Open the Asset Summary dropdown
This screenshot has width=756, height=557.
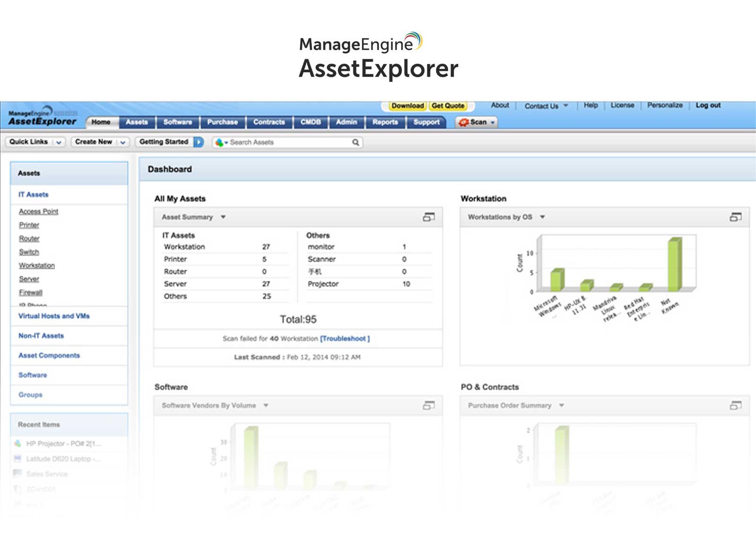click(223, 217)
